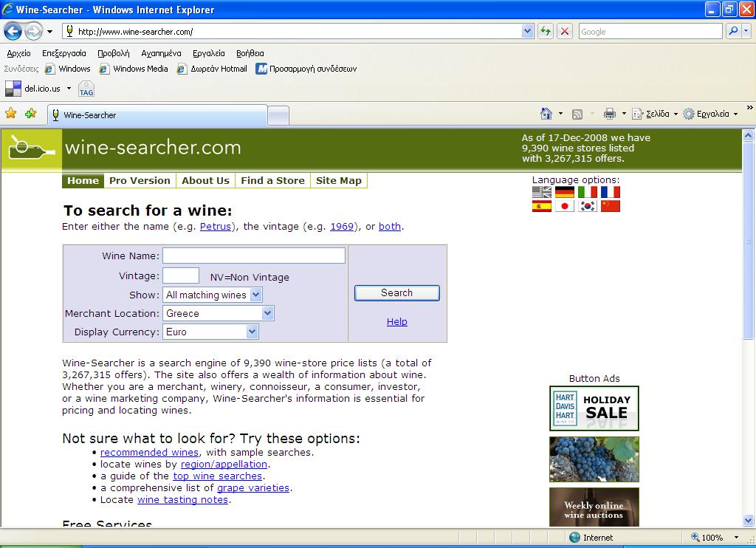Select the French flag language option
Image resolution: width=756 pixels, height=548 pixels.
tap(611, 193)
